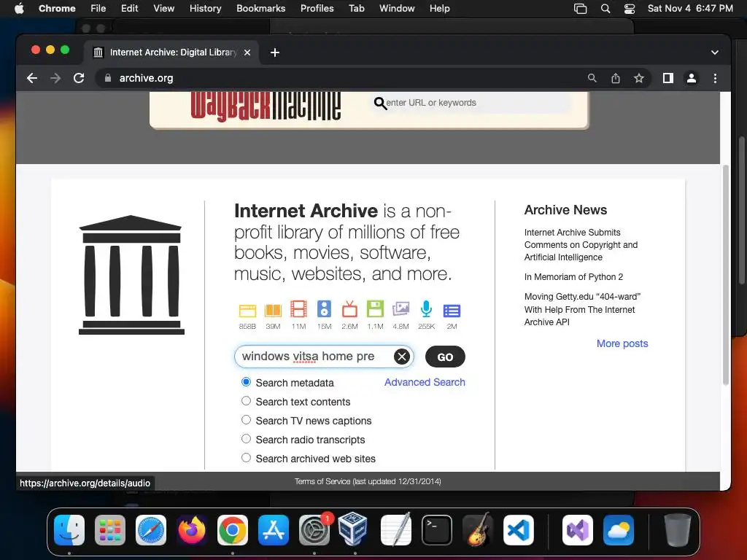Click the Wayback Machine search magnifier icon

[x=379, y=103]
